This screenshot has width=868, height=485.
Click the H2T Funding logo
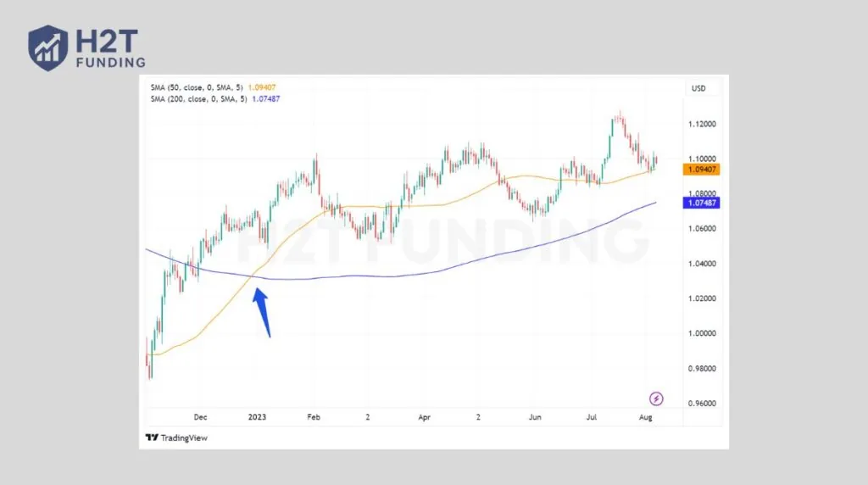(87, 48)
